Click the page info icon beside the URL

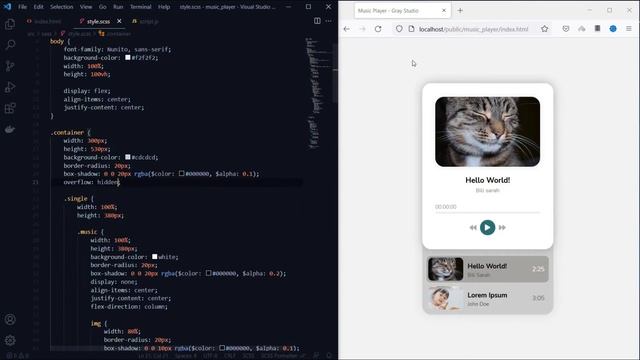[411, 29]
